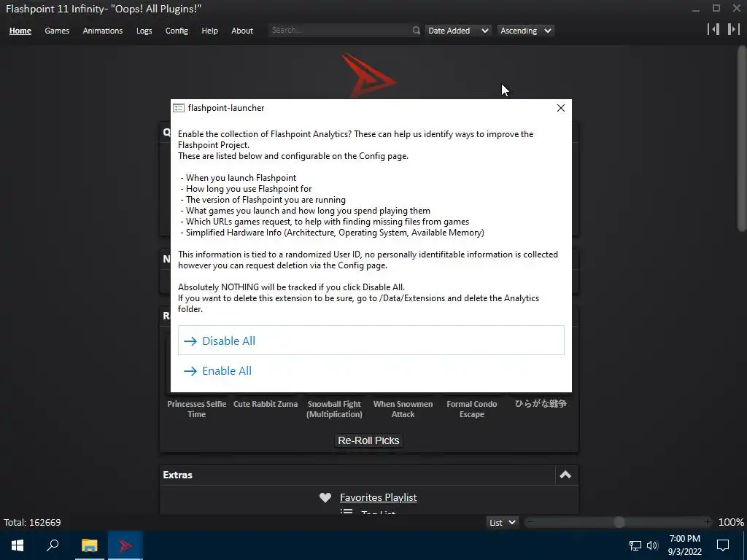Image resolution: width=747 pixels, height=560 pixels.
Task: Select Formal Condo Escape game
Action: coord(472,408)
